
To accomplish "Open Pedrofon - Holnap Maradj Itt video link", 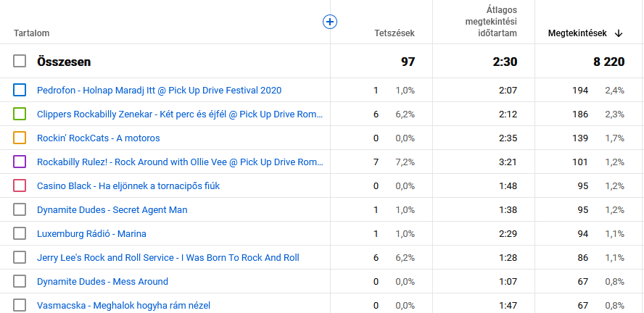I will click(159, 91).
